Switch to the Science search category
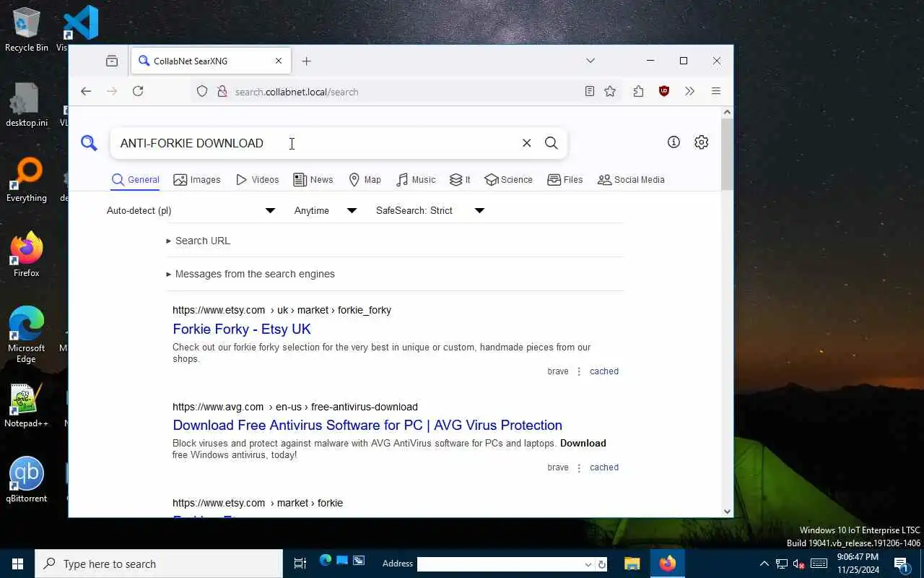 coord(508,180)
